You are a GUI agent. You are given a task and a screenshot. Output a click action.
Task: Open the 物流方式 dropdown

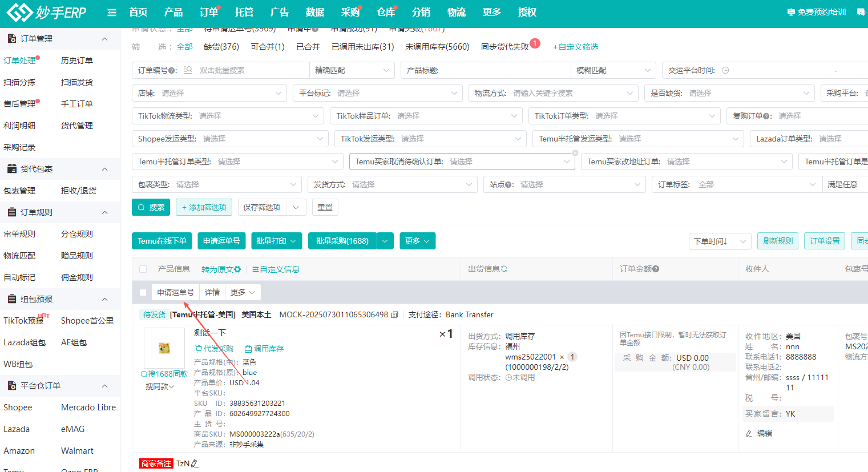[x=553, y=93]
